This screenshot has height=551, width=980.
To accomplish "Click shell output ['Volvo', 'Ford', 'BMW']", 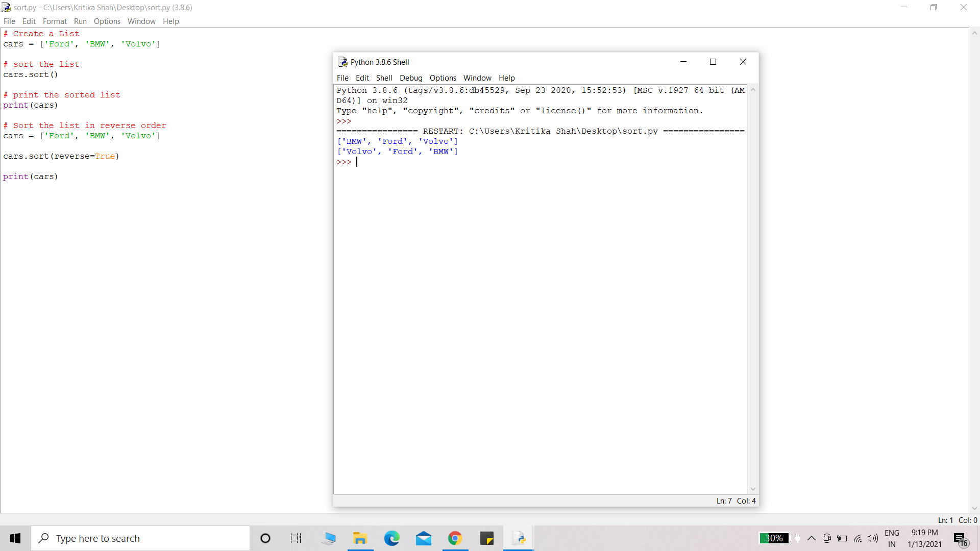I will (397, 152).
